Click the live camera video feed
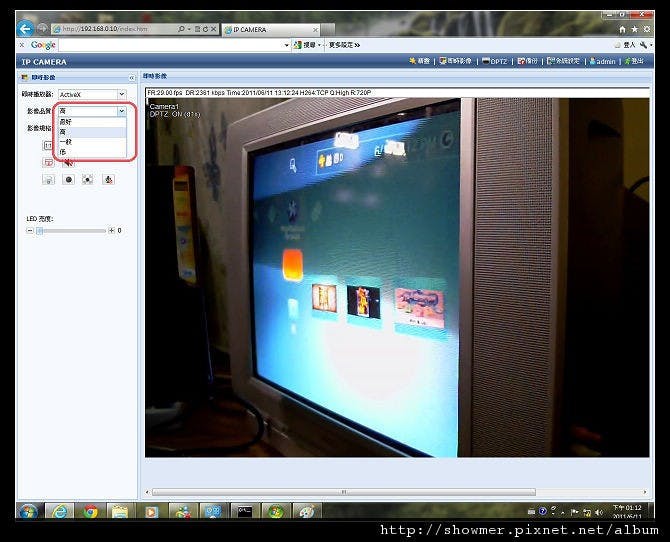The width and height of the screenshot is (670, 542). pyautogui.click(x=397, y=277)
